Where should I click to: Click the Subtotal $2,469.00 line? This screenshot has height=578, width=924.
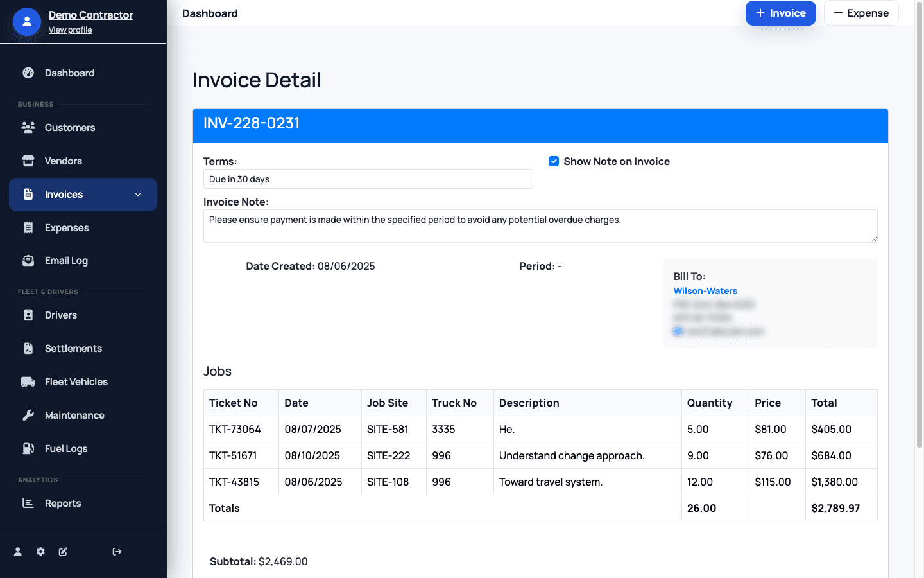259,561
